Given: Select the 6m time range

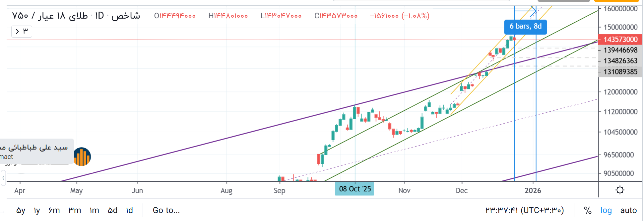Looking at the screenshot, I should pos(54,210).
